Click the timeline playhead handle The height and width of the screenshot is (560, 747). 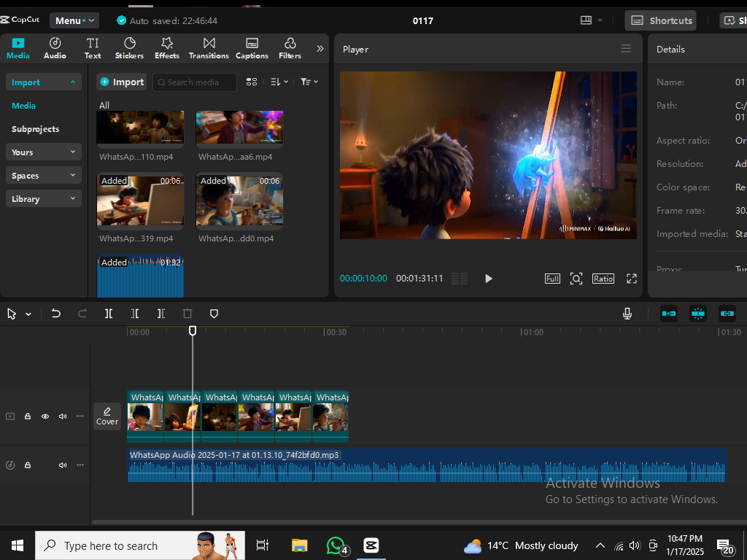pyautogui.click(x=193, y=330)
